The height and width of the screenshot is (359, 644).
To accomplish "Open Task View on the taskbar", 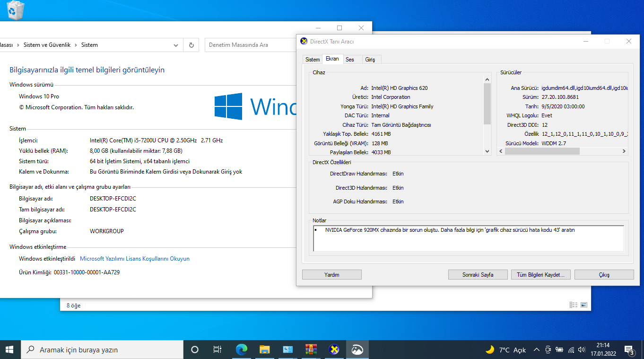I will tap(218, 350).
